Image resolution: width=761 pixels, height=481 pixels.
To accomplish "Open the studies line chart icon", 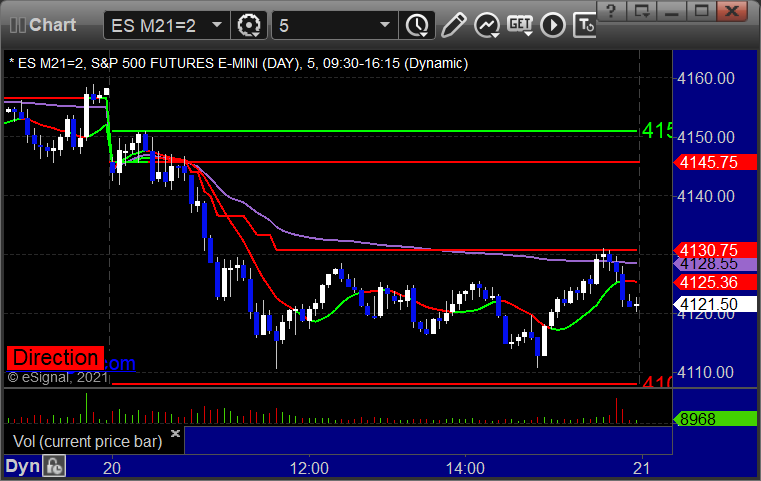I will click(487, 25).
